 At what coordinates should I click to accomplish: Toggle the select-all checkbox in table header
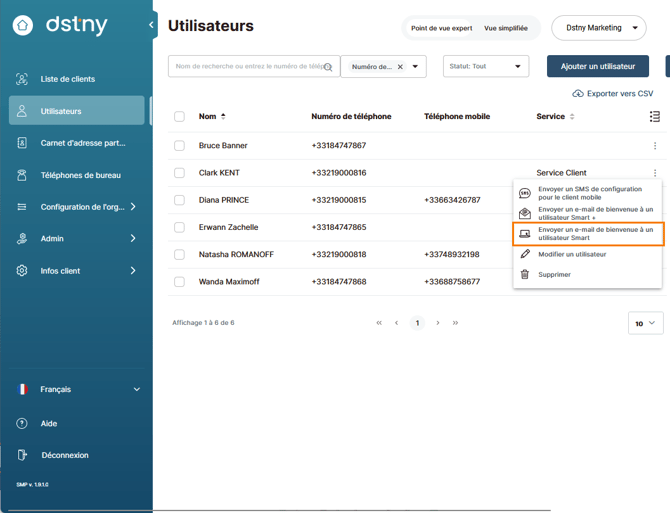pyautogui.click(x=179, y=117)
